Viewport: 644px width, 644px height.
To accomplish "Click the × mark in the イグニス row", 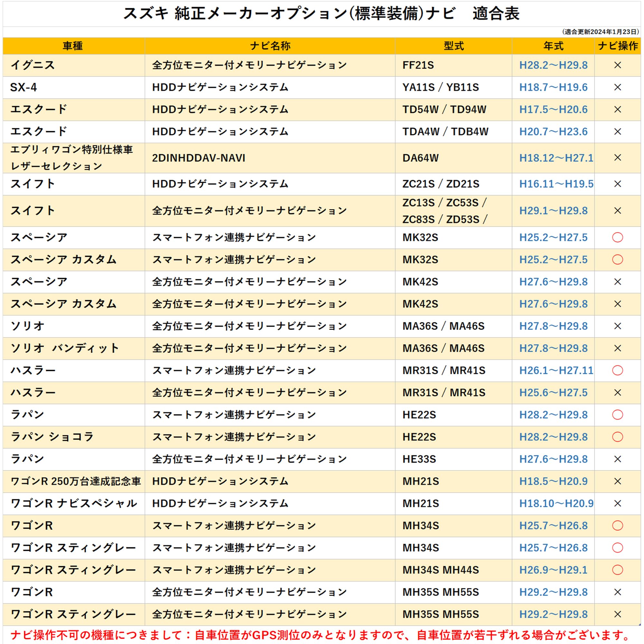I will 617,65.
